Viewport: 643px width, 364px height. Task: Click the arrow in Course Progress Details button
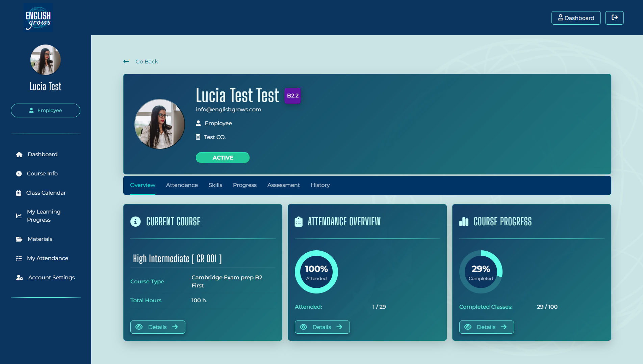(x=504, y=327)
